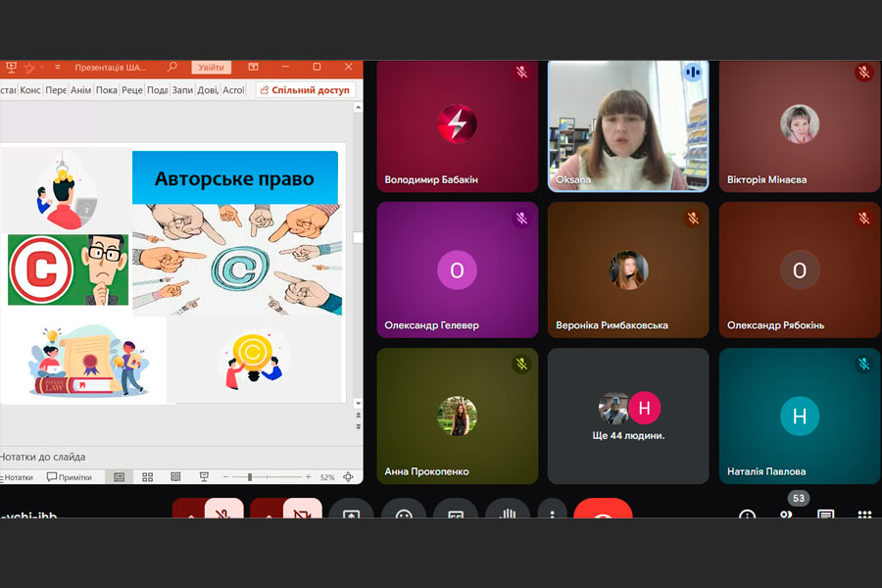This screenshot has height=588, width=882.
Task: Open the meeting chat panel
Action: pyautogui.click(x=826, y=514)
